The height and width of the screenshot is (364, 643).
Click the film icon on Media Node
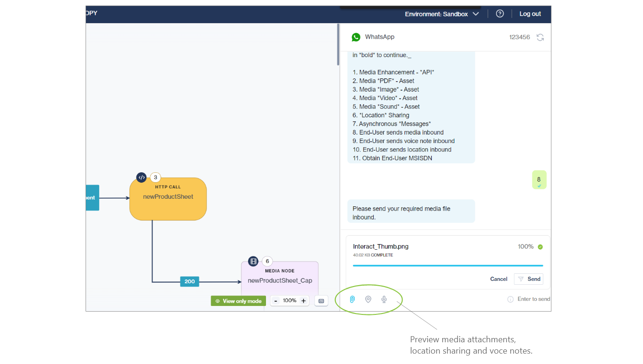point(253,261)
